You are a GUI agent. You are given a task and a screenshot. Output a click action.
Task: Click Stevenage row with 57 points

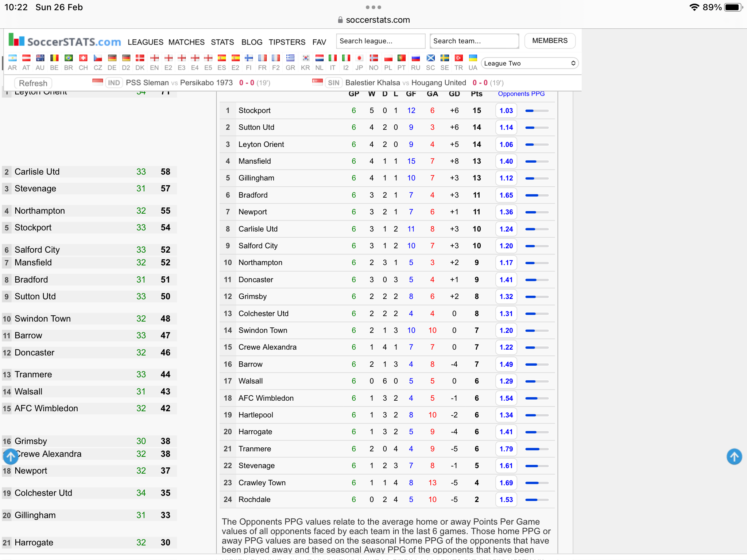(89, 188)
